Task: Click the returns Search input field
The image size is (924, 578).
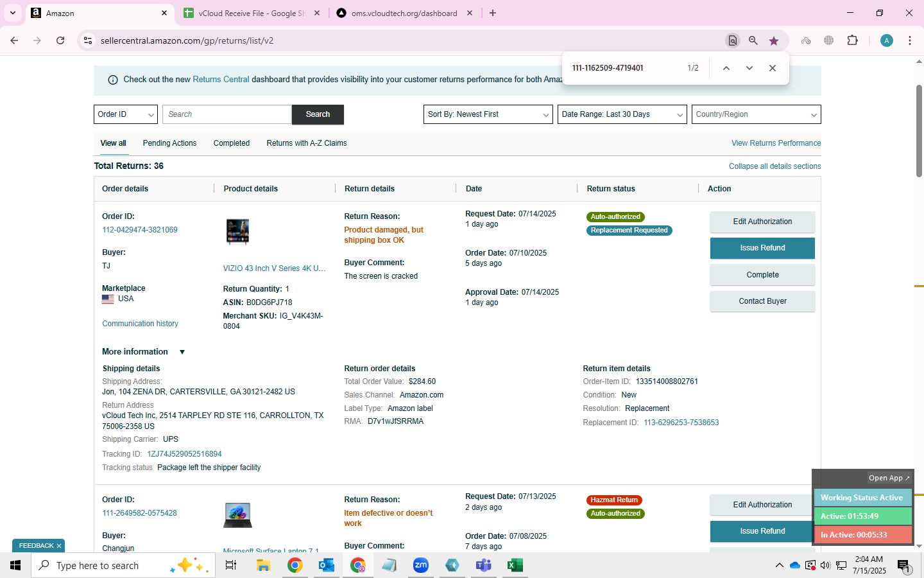Action: click(227, 114)
